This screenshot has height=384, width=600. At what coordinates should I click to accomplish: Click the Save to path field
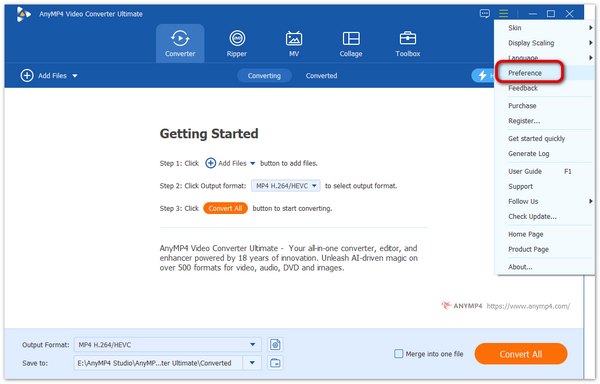tap(158, 363)
